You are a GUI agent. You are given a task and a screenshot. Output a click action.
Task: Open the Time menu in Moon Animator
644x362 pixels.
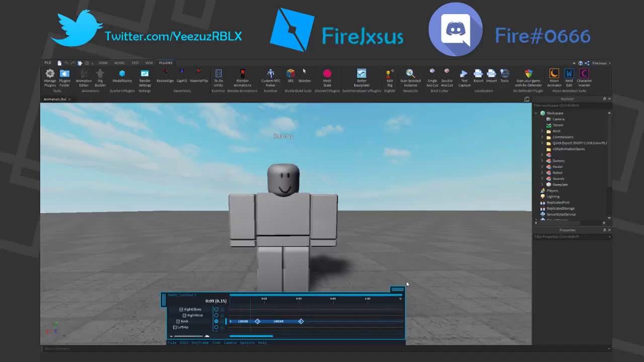point(216,342)
